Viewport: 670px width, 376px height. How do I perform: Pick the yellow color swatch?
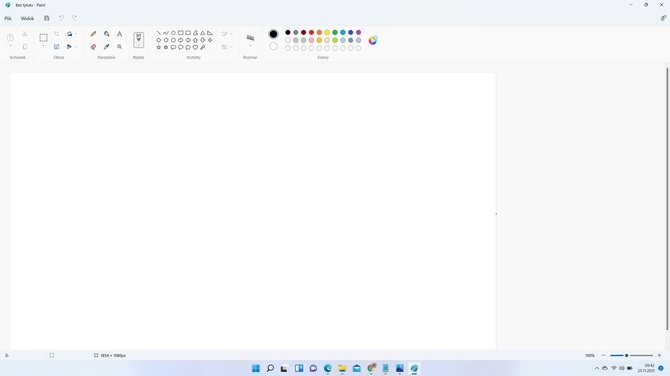[327, 32]
